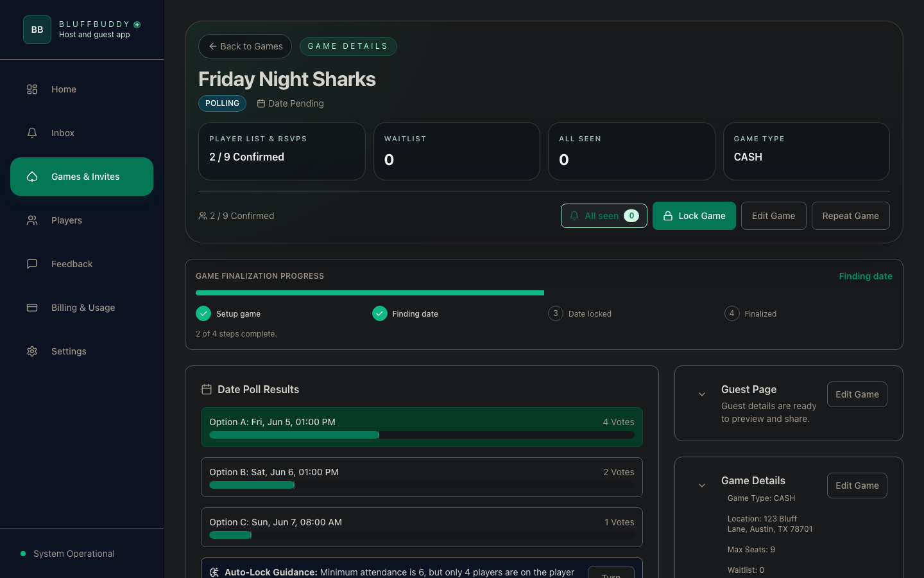Screen dimensions: 924x578
Task: Go to Players in the sidebar
Action: (82, 220)
